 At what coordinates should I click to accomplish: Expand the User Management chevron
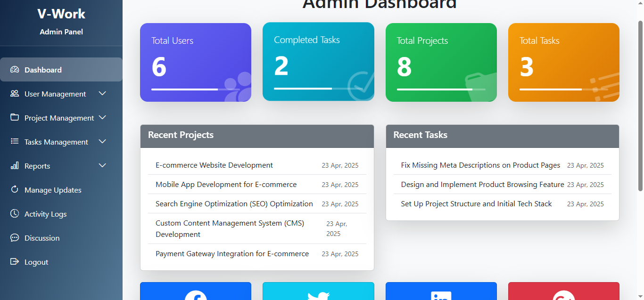click(102, 93)
